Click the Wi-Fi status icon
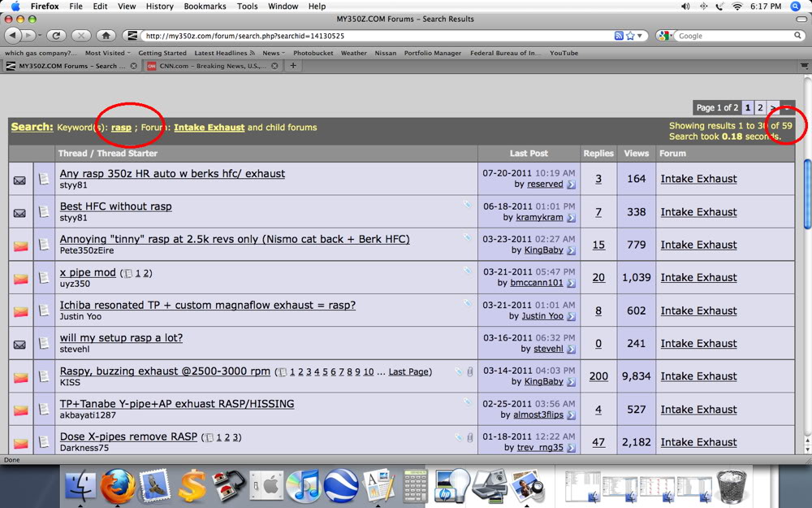Screen dimensions: 812x508 click(x=736, y=7)
